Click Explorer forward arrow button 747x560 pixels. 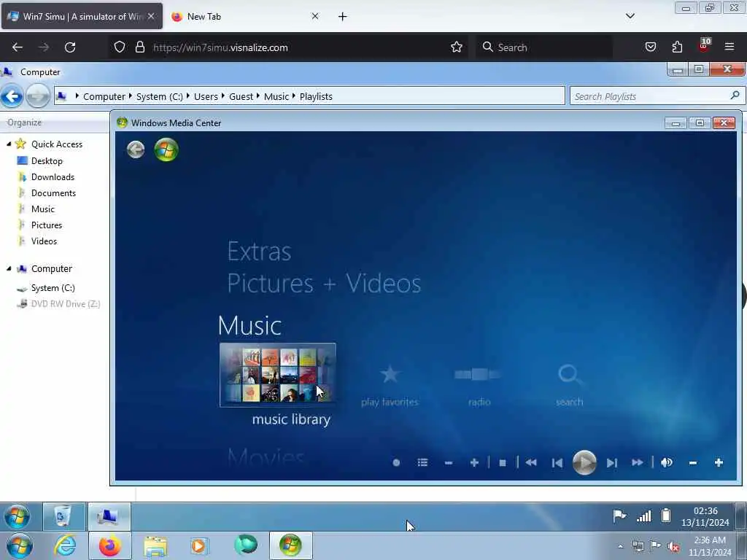point(38,96)
